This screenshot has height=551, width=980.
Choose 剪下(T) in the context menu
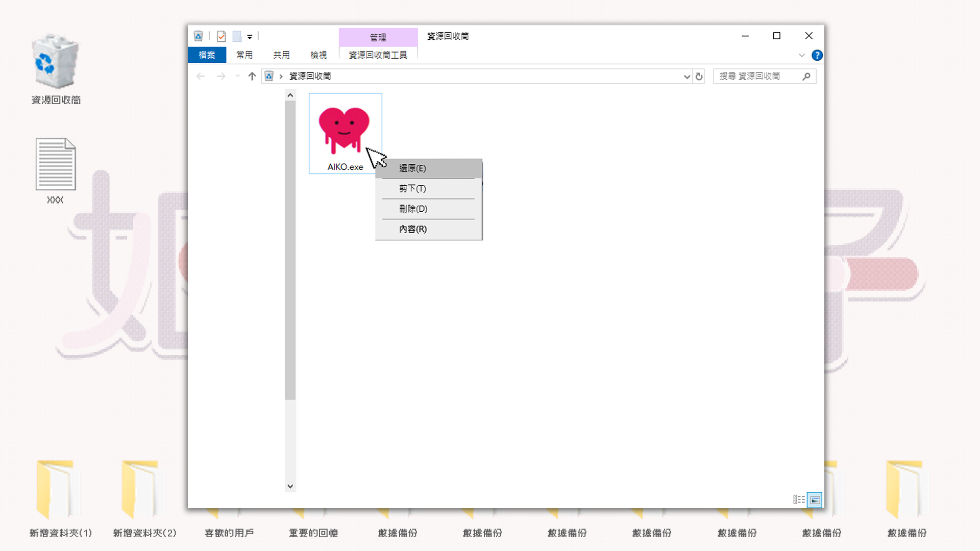coord(429,189)
